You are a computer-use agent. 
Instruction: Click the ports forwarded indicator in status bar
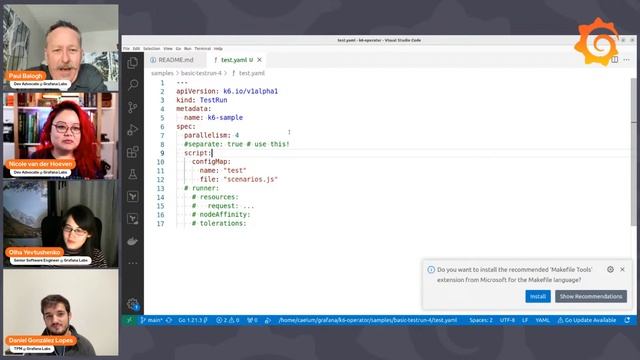pyautogui.click(x=252, y=320)
